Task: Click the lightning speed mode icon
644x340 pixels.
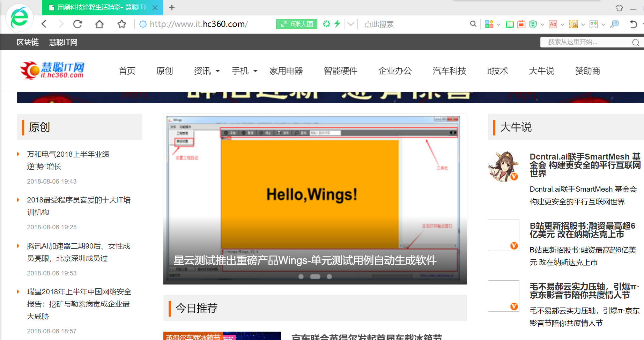Action: (337, 24)
